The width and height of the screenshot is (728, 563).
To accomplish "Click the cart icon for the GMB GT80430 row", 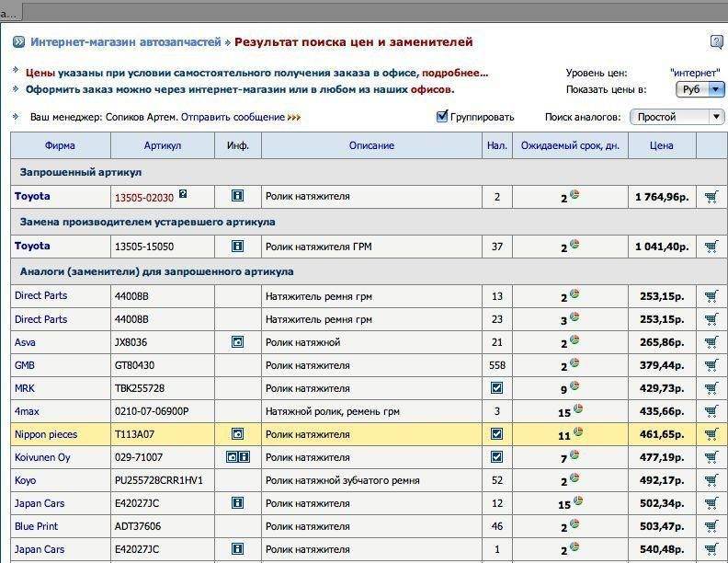I will tap(711, 365).
